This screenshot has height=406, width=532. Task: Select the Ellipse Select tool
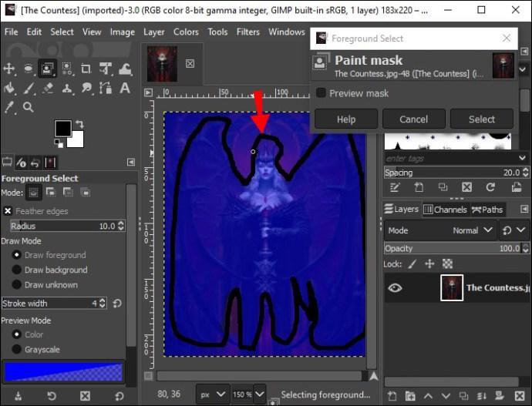(29, 69)
